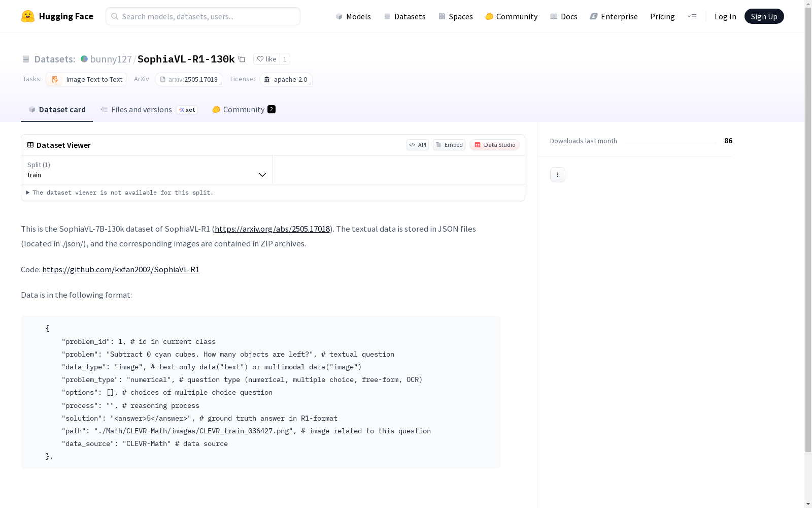Click the Hugging Face logo emoji
Image resolution: width=812 pixels, height=508 pixels.
tap(28, 16)
